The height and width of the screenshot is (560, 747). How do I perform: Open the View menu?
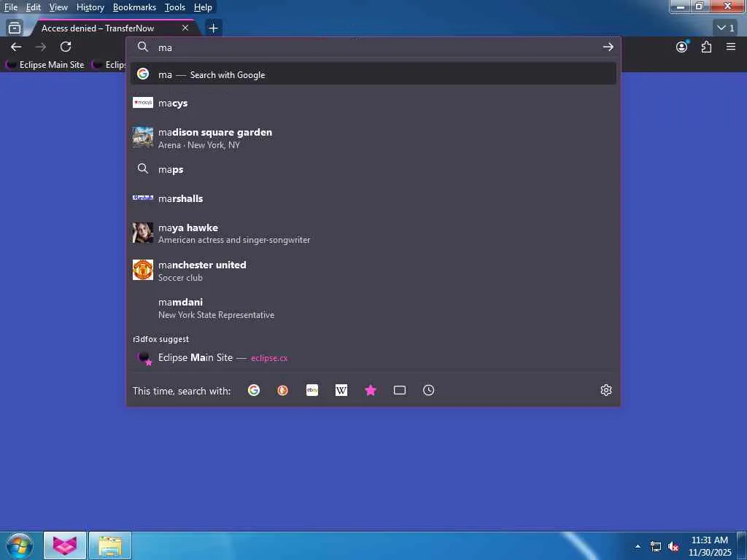click(58, 7)
